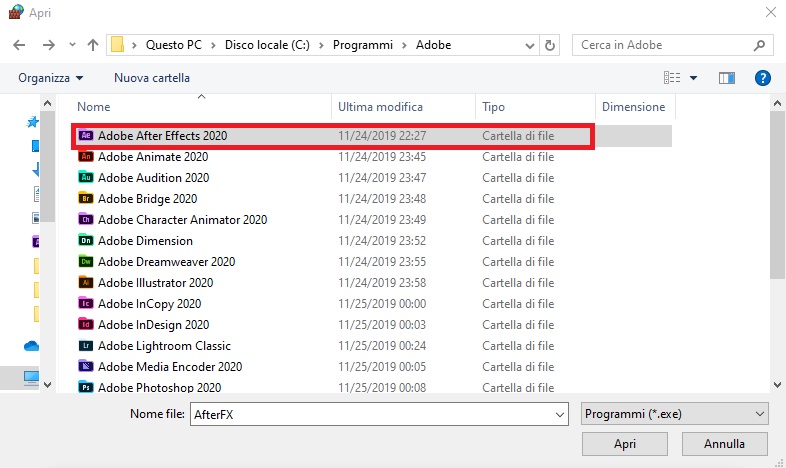Screen dimensions: 786x468
Task: Select This PC monitor icon in sidebar
Action: [x=31, y=378]
